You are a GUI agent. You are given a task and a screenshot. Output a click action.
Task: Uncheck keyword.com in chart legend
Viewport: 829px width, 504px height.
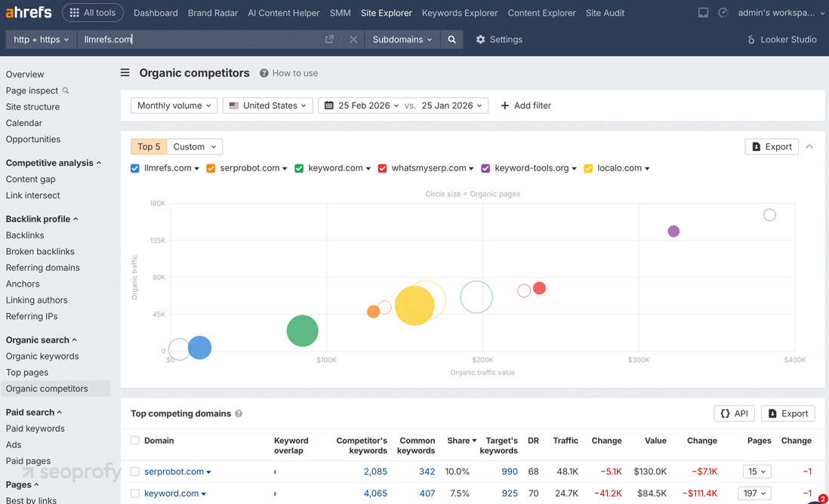[299, 168]
